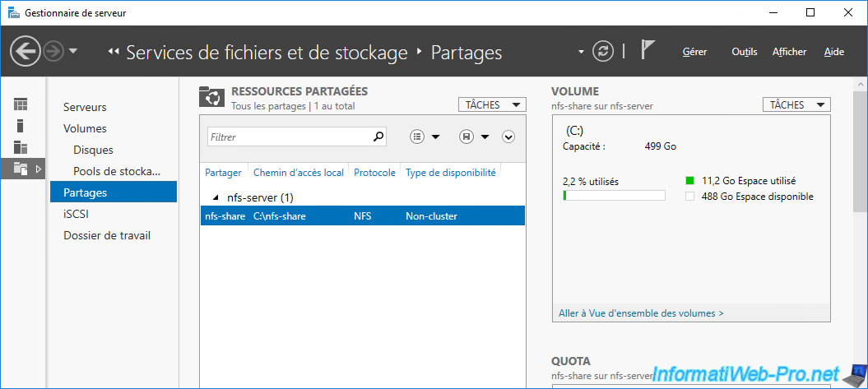Click the refresh icon in header
Viewport: 868px width, 389px height.
603,52
